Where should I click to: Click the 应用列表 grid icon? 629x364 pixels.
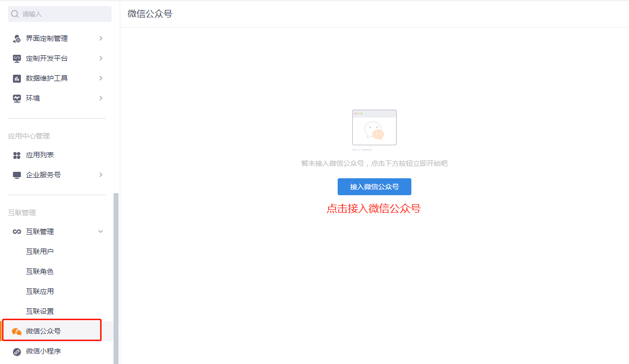[17, 155]
